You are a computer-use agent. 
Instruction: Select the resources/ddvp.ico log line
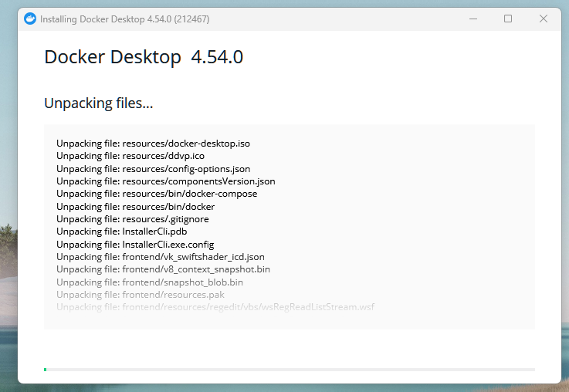click(130, 156)
